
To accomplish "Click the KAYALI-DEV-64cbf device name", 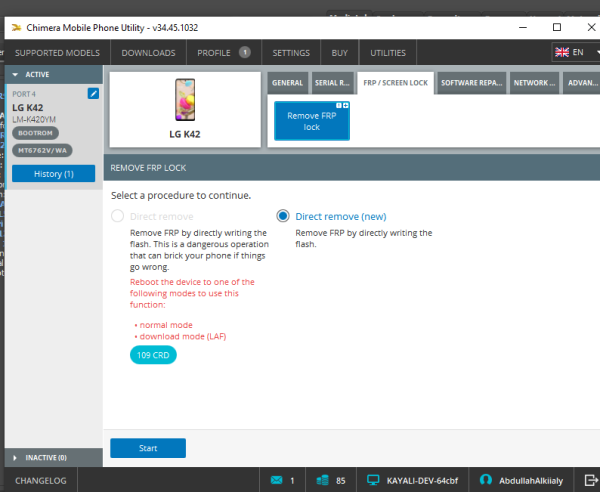I will click(422, 481).
